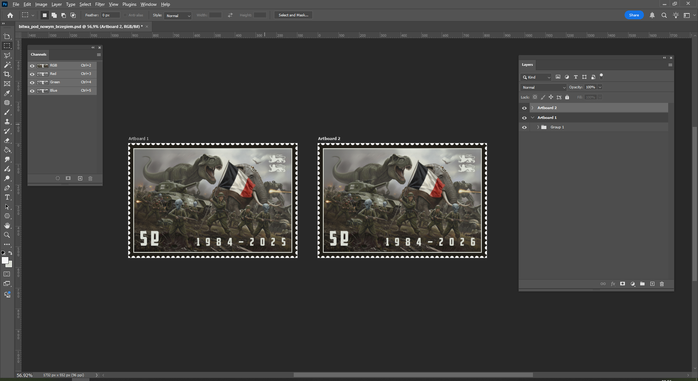The width and height of the screenshot is (698, 381).
Task: Select the Frame tool
Action: coord(7,84)
